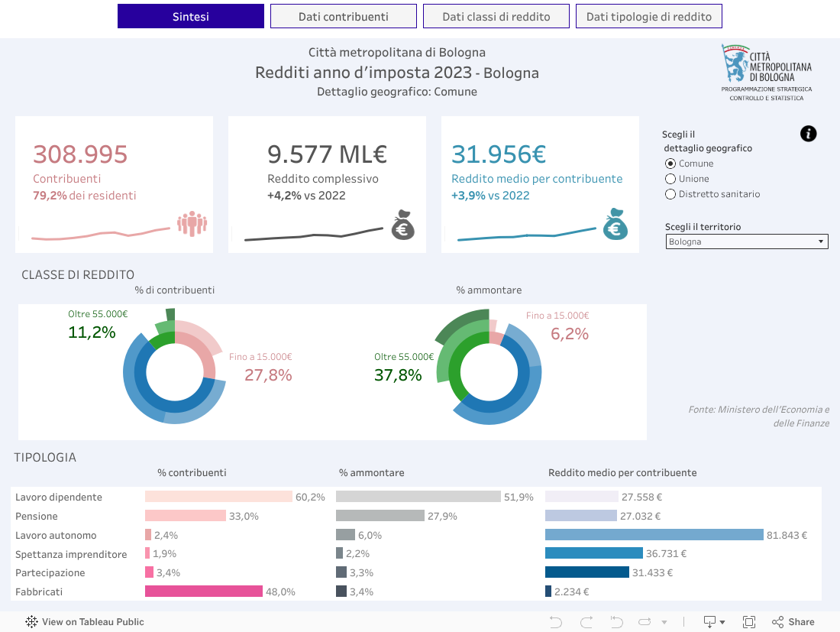Click the Undo arrow in bottom toolbar

click(556, 622)
